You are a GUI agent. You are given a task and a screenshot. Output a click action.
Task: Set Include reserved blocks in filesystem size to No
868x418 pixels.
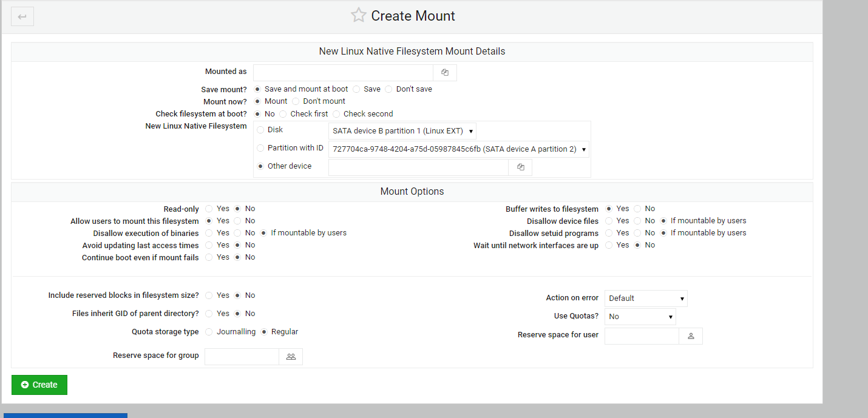(x=238, y=295)
